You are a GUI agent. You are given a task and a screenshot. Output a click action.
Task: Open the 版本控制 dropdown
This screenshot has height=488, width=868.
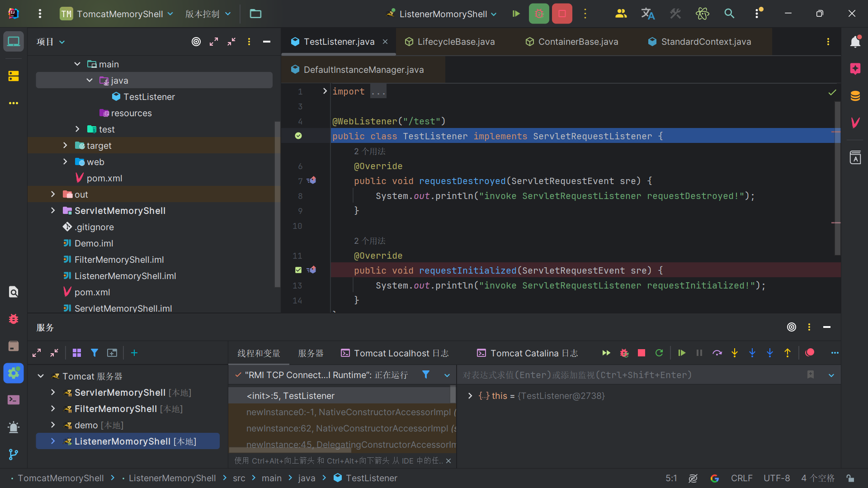click(208, 14)
